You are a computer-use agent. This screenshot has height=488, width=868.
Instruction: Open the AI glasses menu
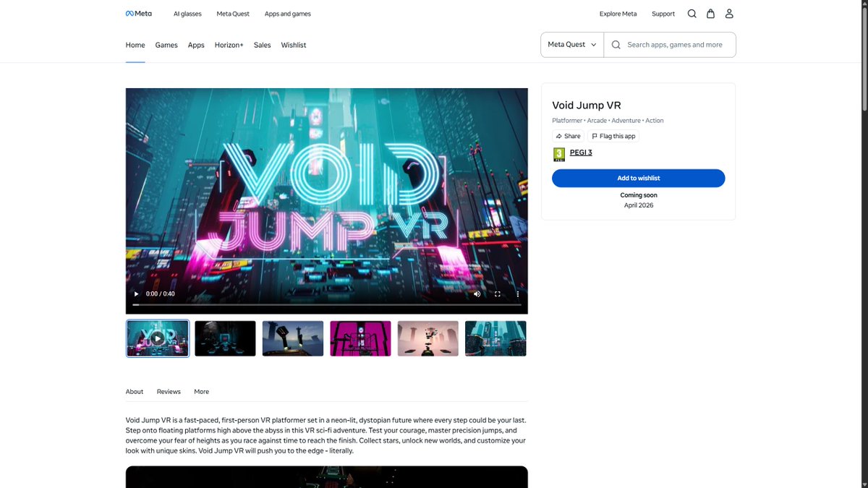point(187,14)
